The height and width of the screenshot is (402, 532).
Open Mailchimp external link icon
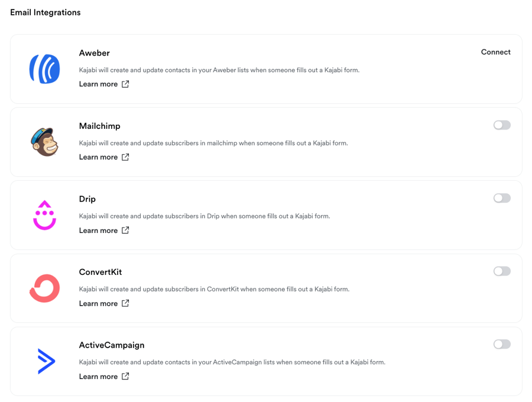[125, 157]
